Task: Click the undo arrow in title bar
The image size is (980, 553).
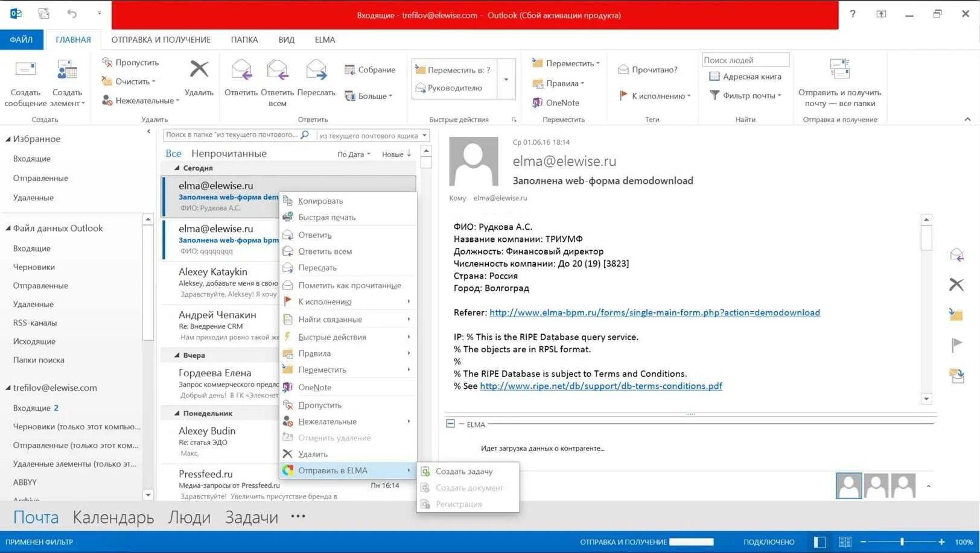Action: [72, 14]
